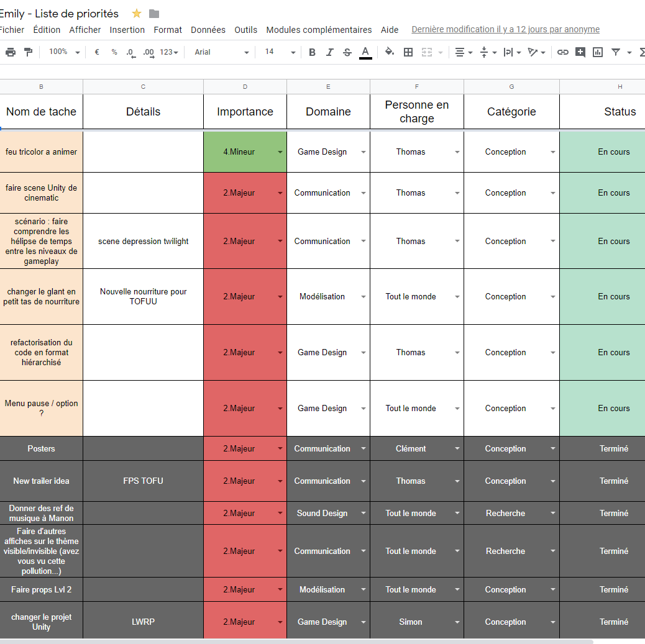The image size is (645, 644).
Task: Increase decimal places
Action: click(149, 53)
